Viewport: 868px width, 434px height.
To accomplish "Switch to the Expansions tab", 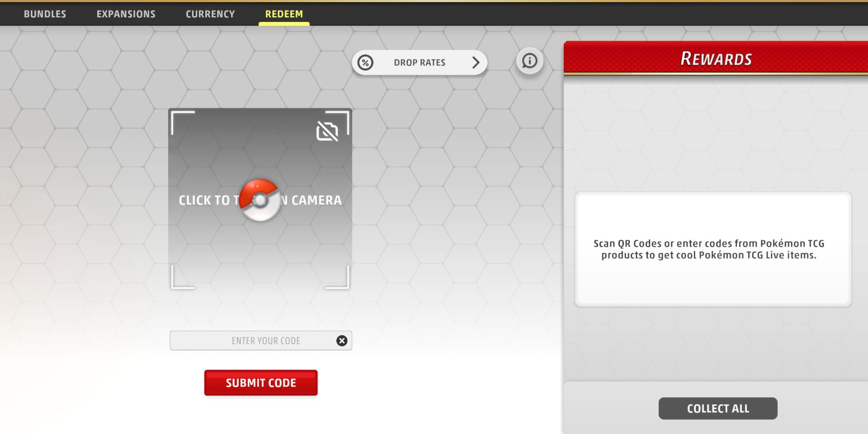I will (126, 14).
